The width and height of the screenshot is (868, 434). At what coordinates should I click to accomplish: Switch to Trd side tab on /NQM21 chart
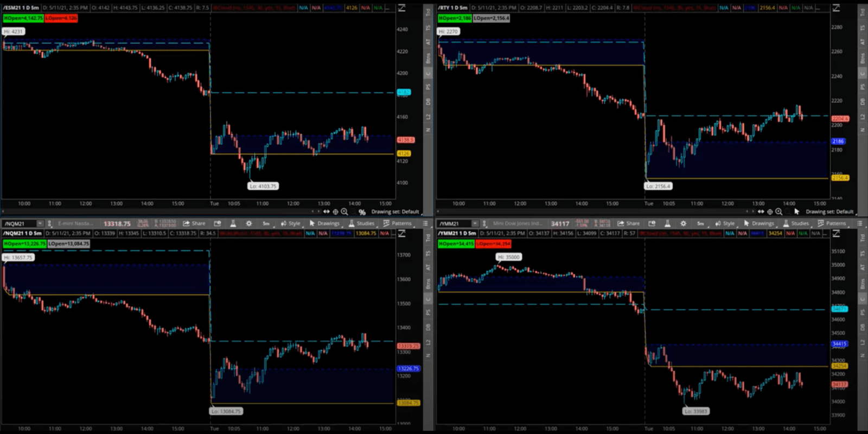(428, 237)
